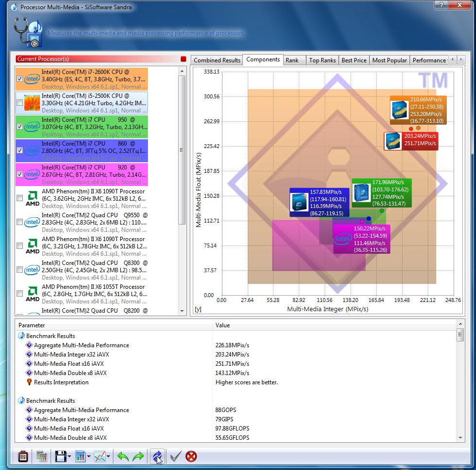Switch to the Best Price tab

coord(354,60)
